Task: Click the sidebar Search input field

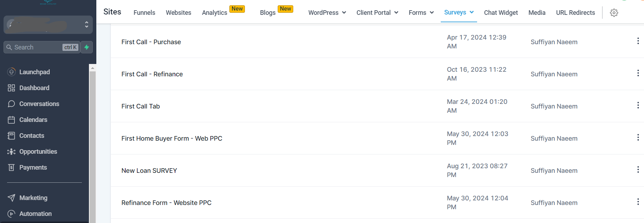Action: pyautogui.click(x=42, y=47)
